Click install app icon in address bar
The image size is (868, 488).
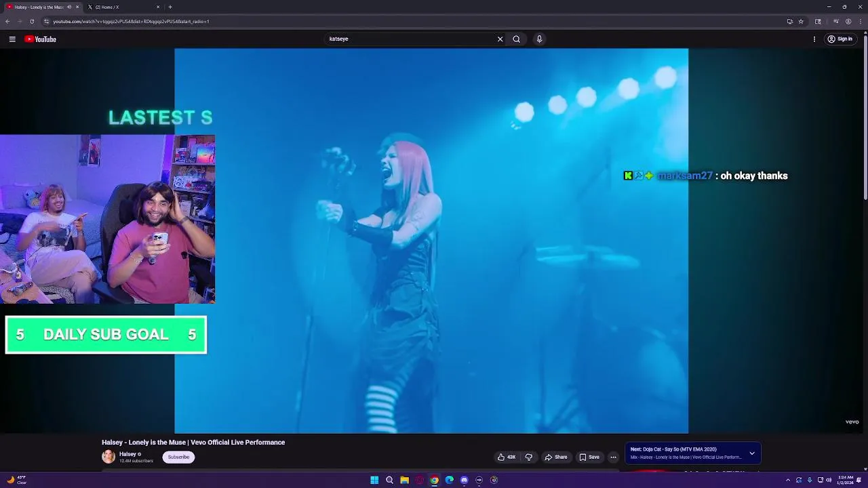coord(789,21)
